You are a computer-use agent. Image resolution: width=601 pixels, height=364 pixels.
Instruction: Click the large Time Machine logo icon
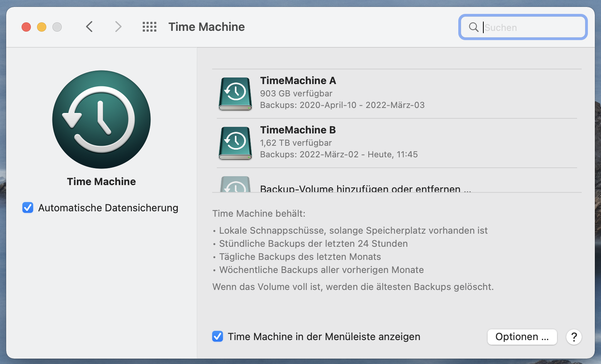pos(101,120)
